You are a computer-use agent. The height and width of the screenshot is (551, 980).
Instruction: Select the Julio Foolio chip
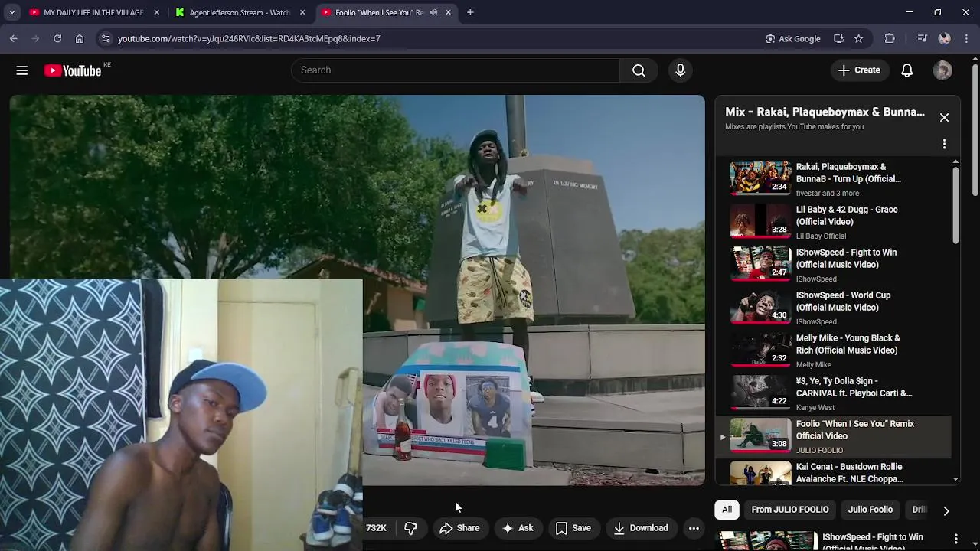(871, 510)
